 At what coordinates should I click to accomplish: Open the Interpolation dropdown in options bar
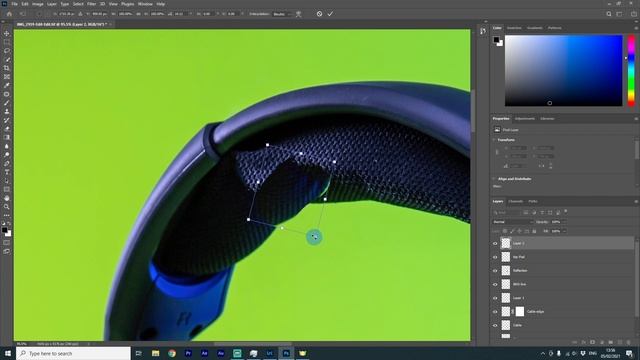tap(282, 14)
